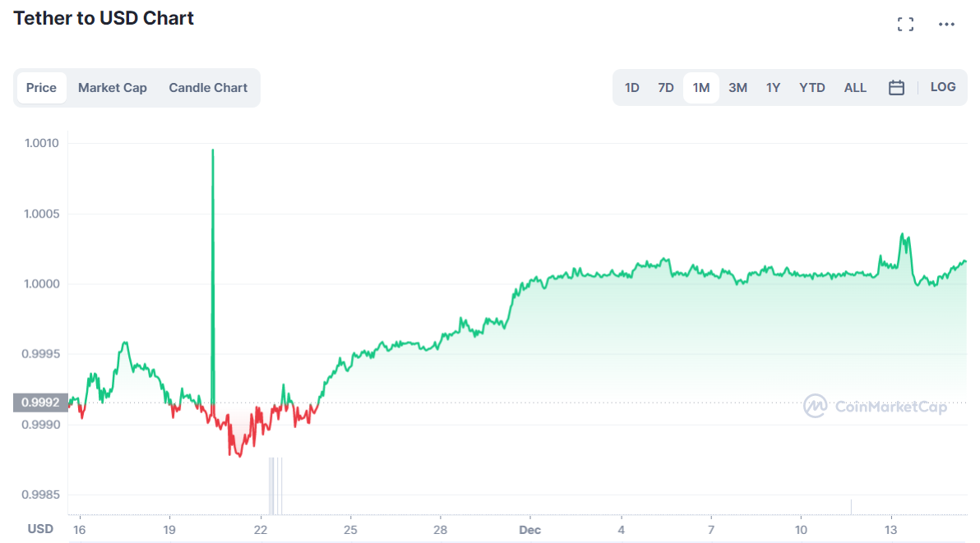Enable the 1Y time range
Viewport: 980px width, 543px height.
pos(773,86)
